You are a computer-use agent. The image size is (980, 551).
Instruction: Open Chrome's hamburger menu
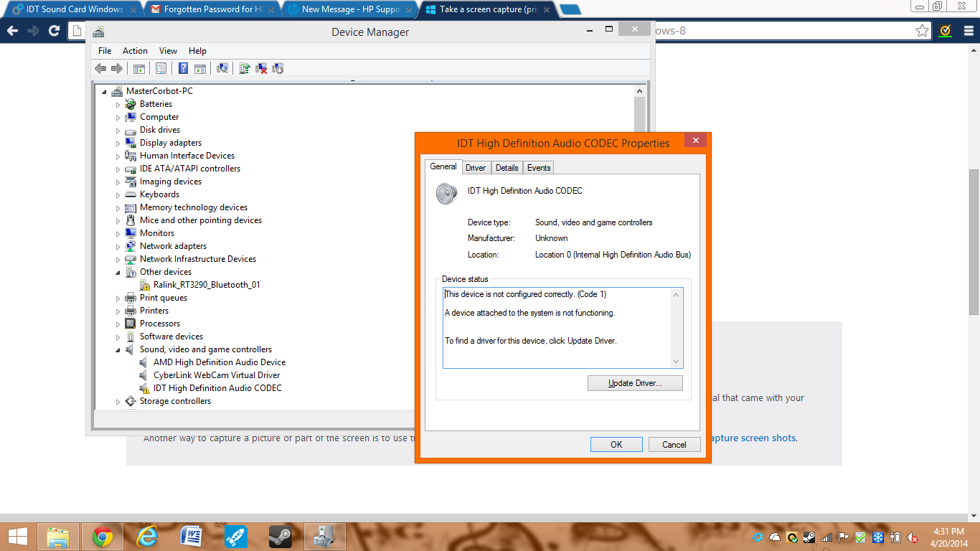point(967,31)
